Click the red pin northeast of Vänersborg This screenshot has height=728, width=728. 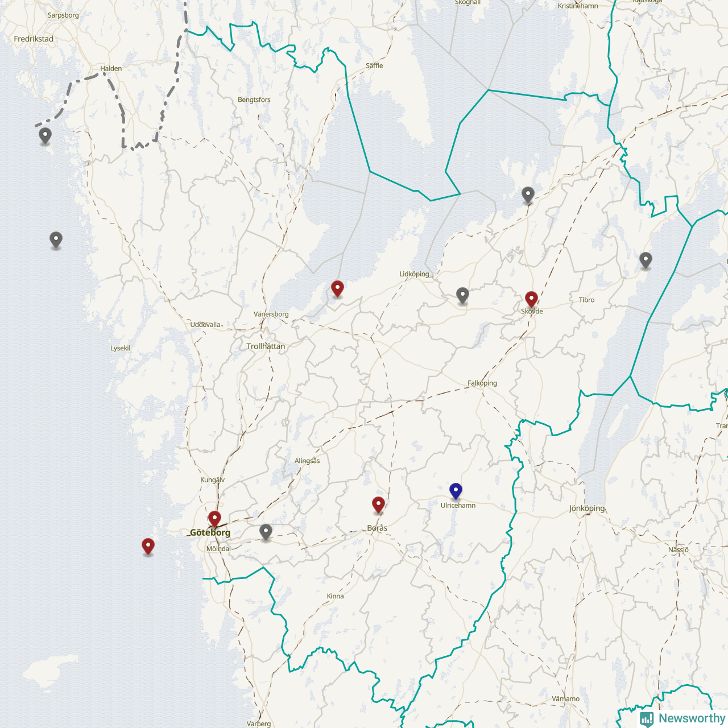pos(337,288)
